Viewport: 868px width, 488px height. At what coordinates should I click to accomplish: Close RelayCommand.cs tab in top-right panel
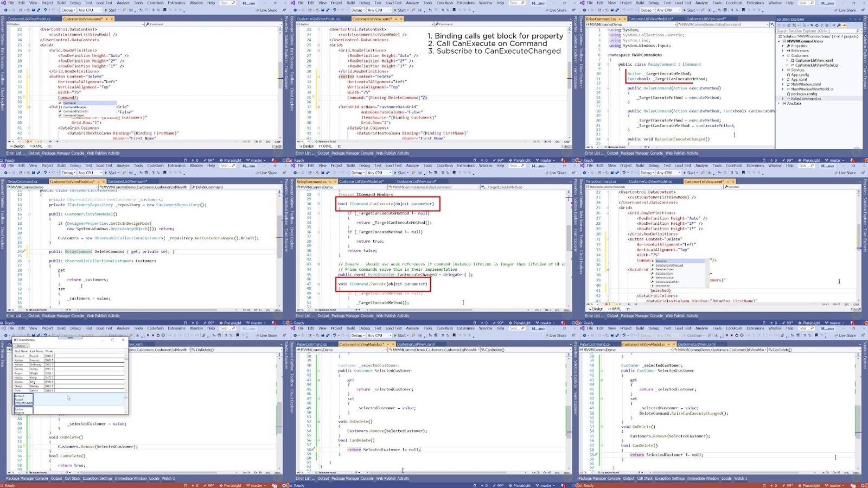624,19
